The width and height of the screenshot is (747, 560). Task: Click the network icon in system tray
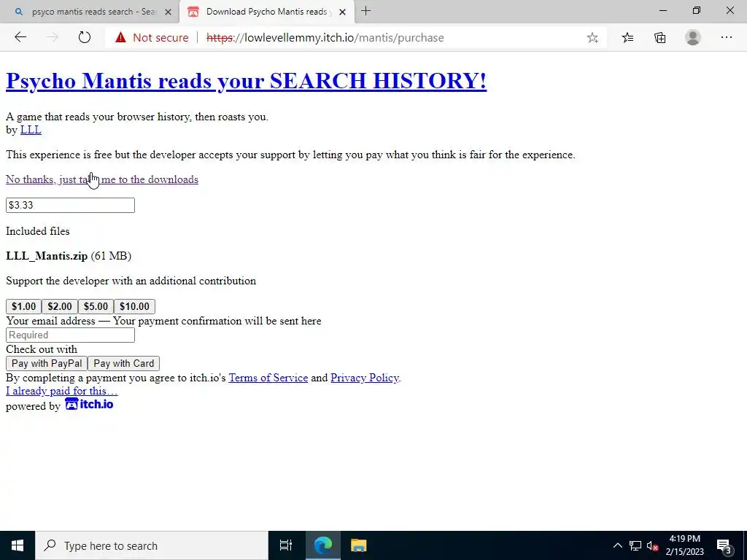pyautogui.click(x=635, y=545)
